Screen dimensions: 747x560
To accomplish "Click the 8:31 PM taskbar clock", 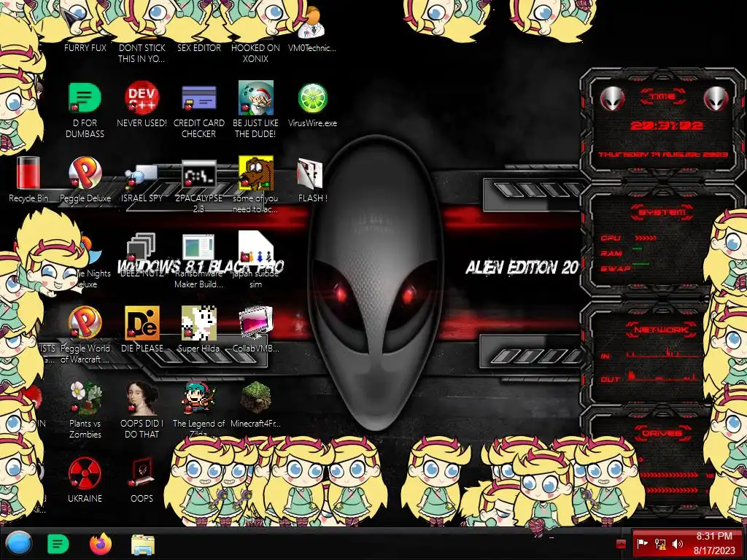I will point(714,543).
